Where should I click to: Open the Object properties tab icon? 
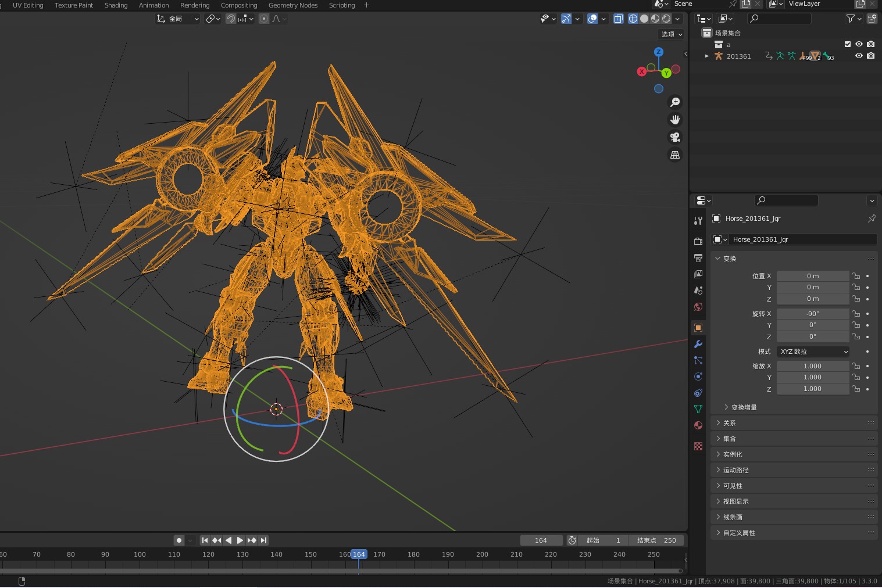pyautogui.click(x=698, y=328)
